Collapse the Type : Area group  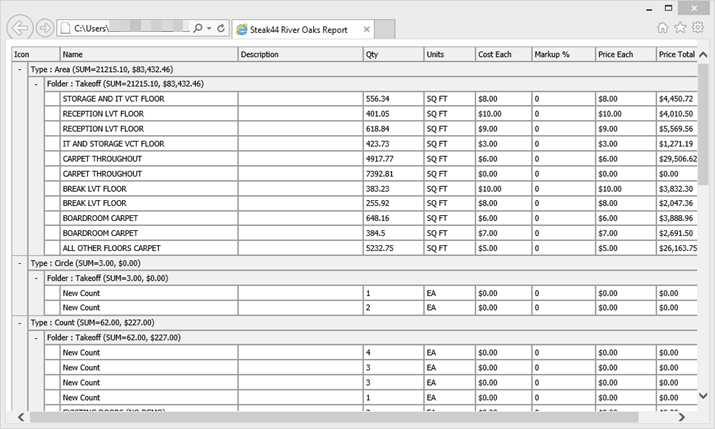pos(20,70)
